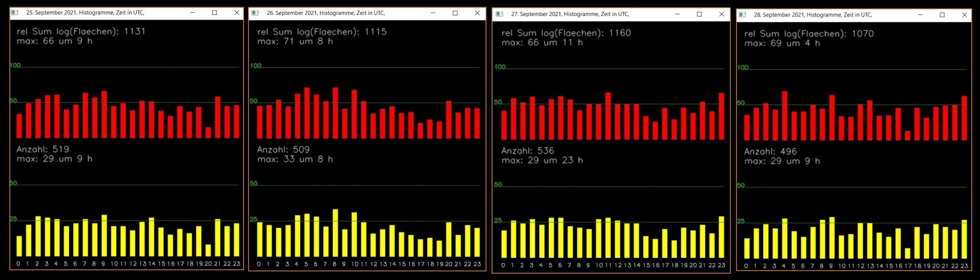
Task: Click 'max: 29 um 9 h' in 28. September window
Action: tap(782, 161)
